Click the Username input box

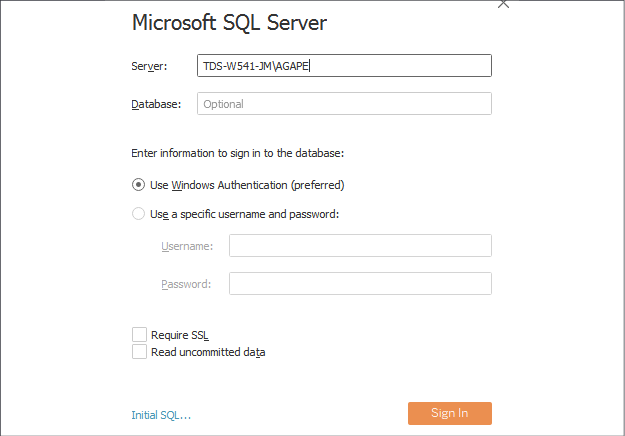pyautogui.click(x=360, y=245)
